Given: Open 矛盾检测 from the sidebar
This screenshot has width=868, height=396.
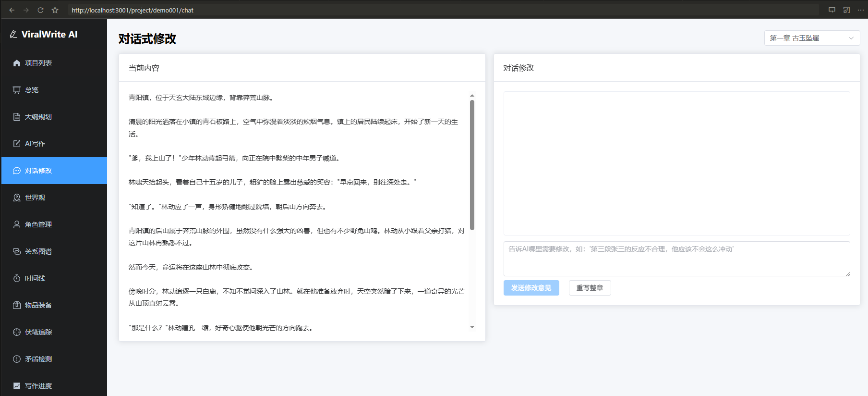Looking at the screenshot, I should 54,359.
